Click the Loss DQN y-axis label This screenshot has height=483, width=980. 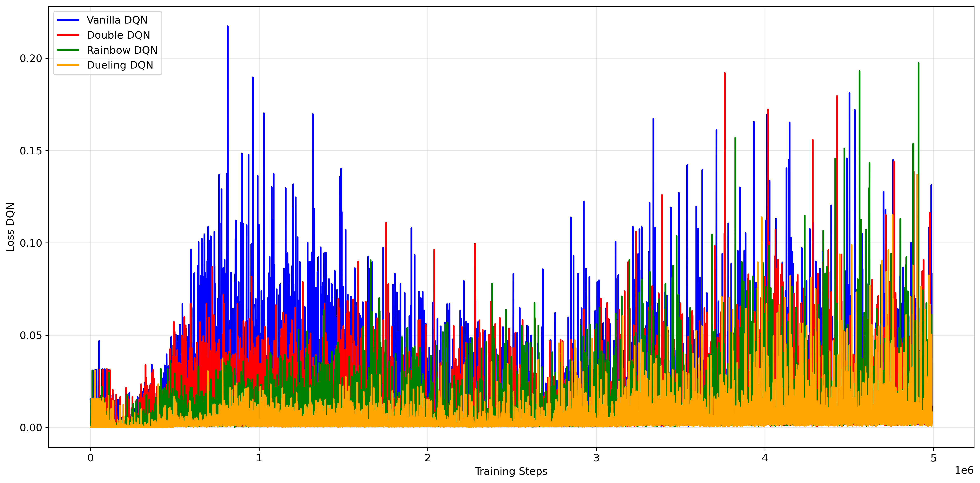coord(10,227)
